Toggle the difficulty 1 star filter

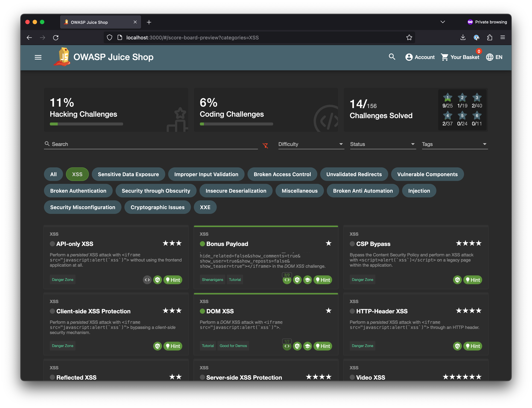[448, 101]
